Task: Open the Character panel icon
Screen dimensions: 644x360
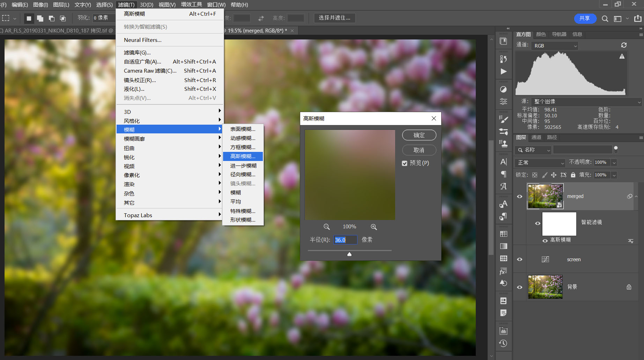Action: pyautogui.click(x=503, y=162)
